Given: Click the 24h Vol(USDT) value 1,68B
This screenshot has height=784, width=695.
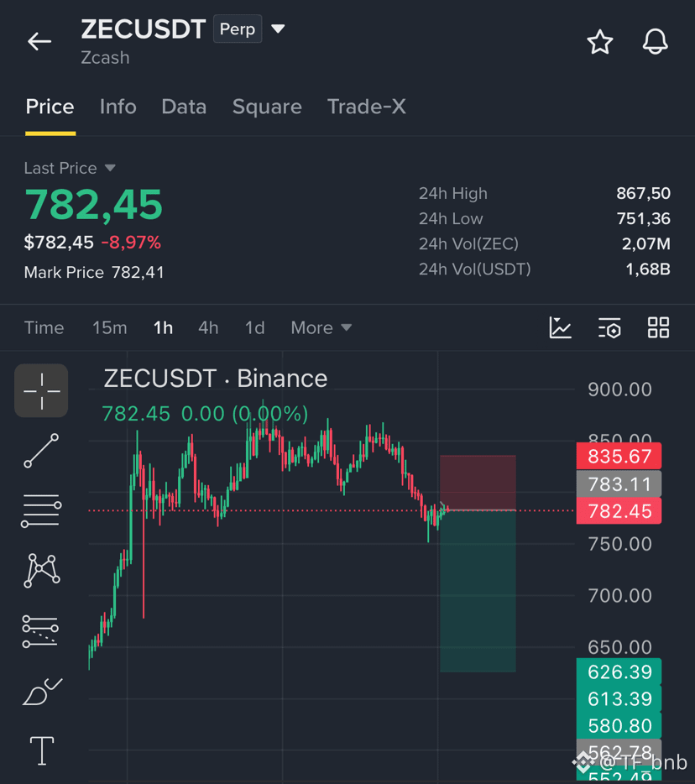Looking at the screenshot, I should (648, 269).
